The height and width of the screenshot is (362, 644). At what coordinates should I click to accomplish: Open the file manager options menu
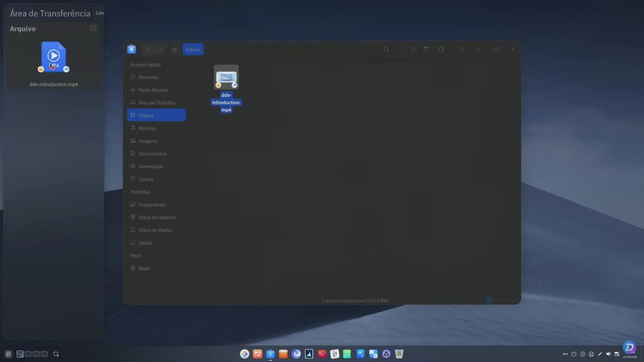[x=462, y=49]
